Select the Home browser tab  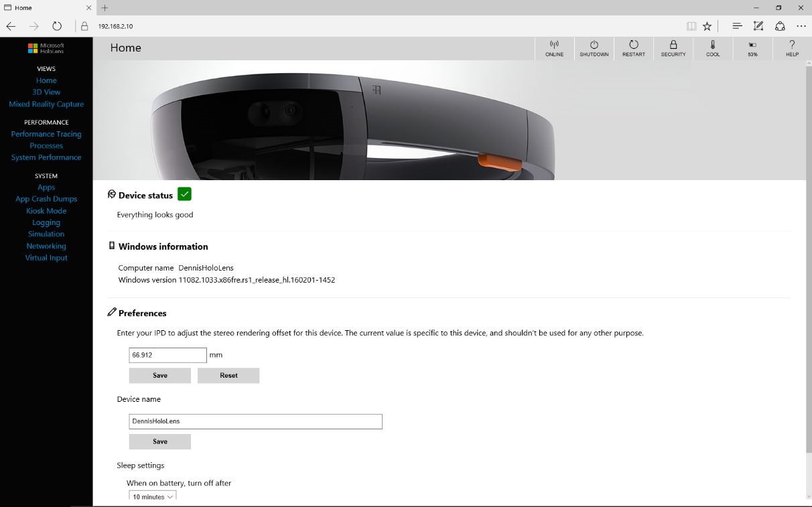point(48,7)
